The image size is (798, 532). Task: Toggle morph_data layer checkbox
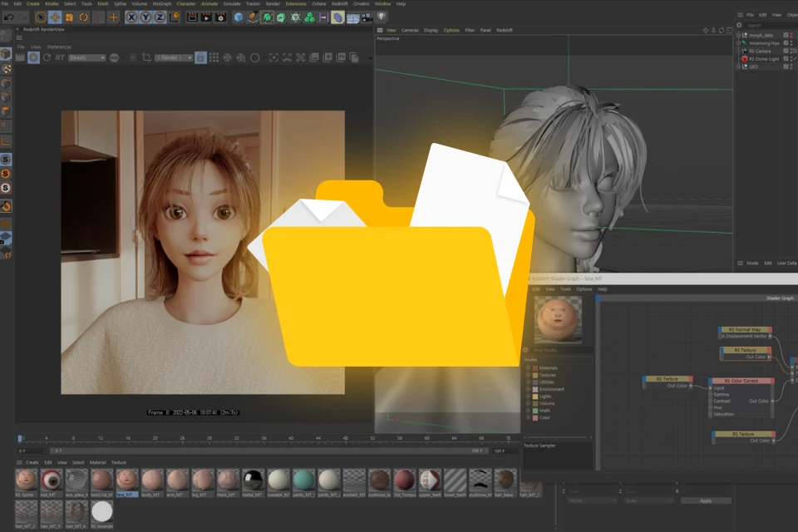[x=786, y=35]
